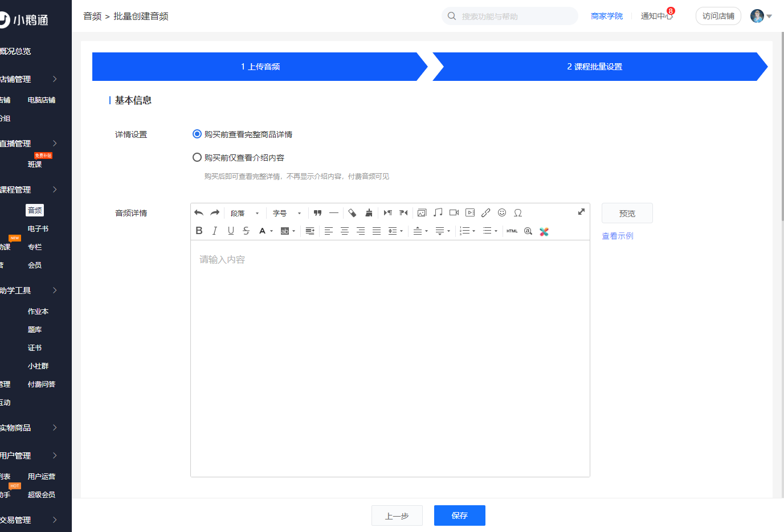Expand the editor to fullscreen
This screenshot has height=532, width=784.
click(x=581, y=212)
